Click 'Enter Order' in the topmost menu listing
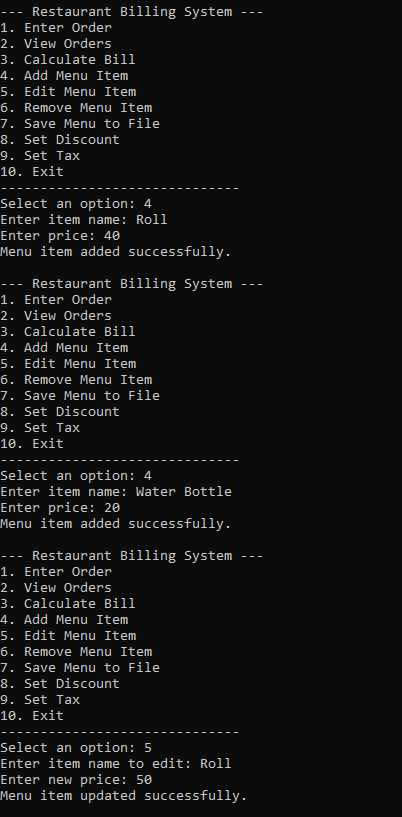The image size is (402, 817). pyautogui.click(x=68, y=28)
